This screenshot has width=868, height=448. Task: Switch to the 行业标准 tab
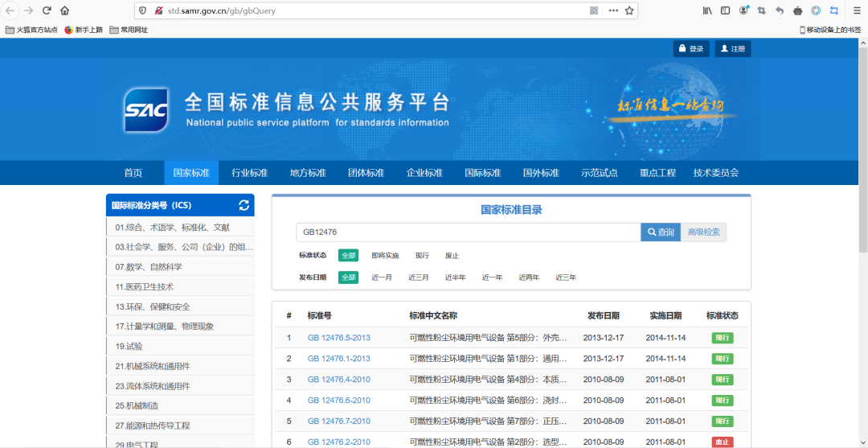tap(250, 173)
